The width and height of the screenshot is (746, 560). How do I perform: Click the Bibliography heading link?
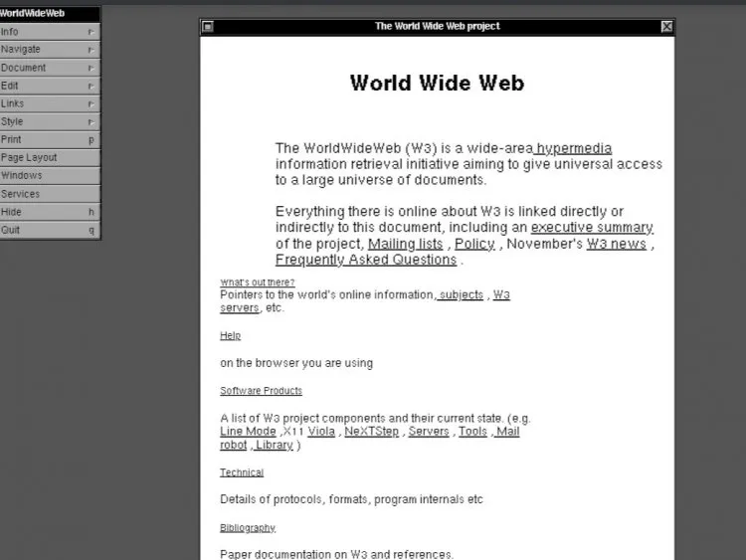tap(248, 527)
